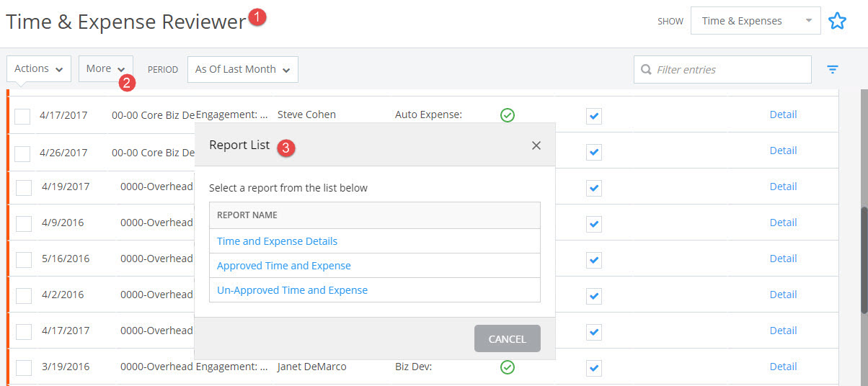The width and height of the screenshot is (868, 386).
Task: Select row checkbox for 5/16/2016 entry
Action: point(24,259)
